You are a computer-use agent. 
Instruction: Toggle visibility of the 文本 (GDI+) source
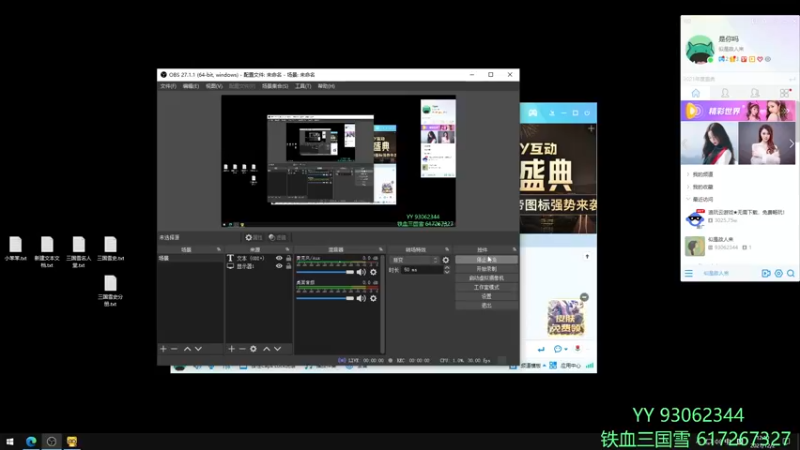coord(279,258)
